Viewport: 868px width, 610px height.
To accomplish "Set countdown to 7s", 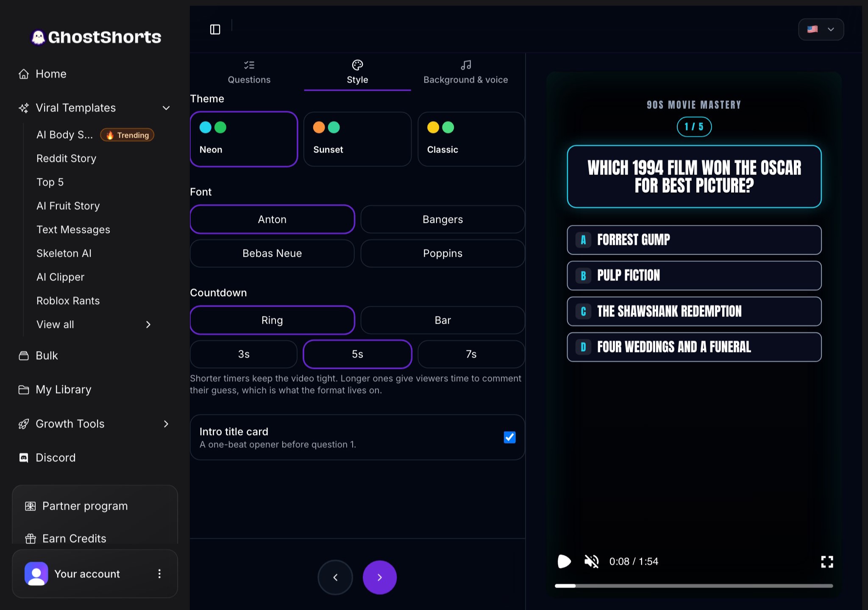I will pos(471,354).
